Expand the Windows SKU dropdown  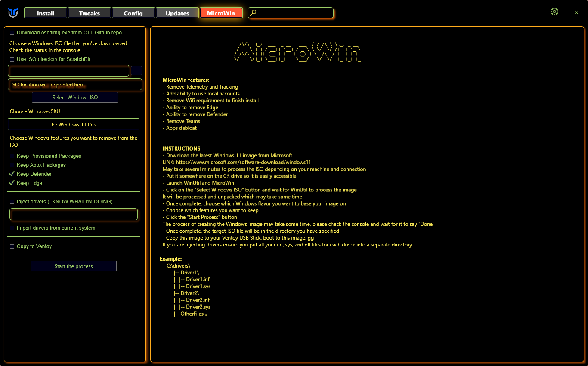click(x=74, y=125)
